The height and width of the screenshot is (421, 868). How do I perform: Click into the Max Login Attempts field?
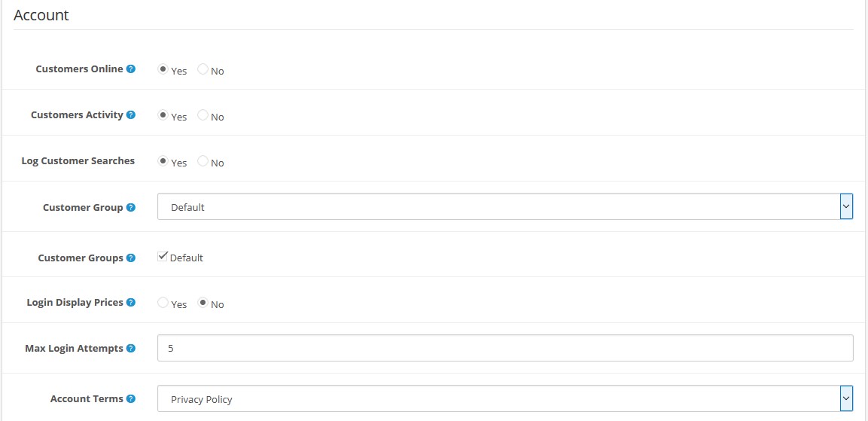[x=505, y=349]
